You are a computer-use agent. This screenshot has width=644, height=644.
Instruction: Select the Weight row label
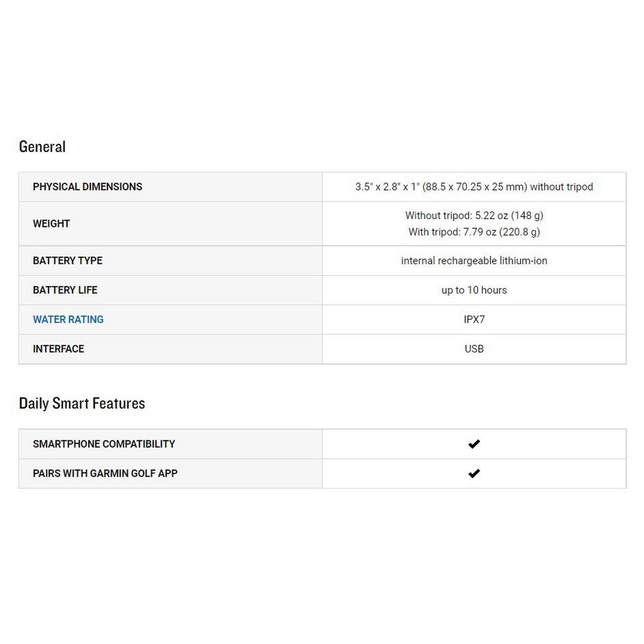point(52,223)
